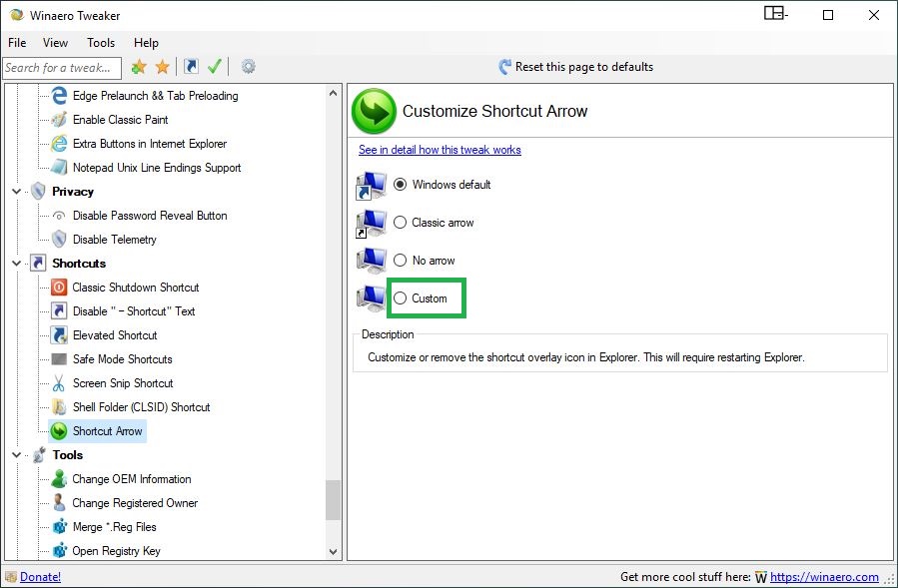This screenshot has width=898, height=588.
Task: Click the Privacy shield category icon
Action: (38, 192)
